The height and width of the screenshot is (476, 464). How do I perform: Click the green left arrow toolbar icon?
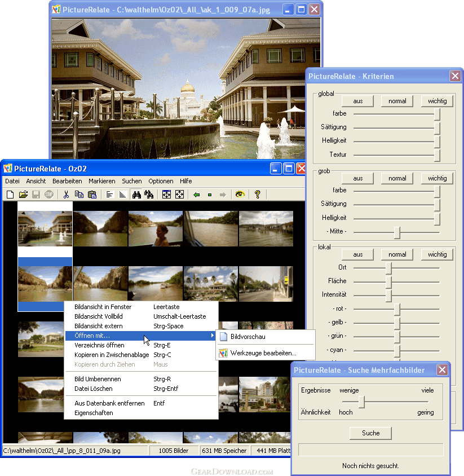tap(197, 194)
